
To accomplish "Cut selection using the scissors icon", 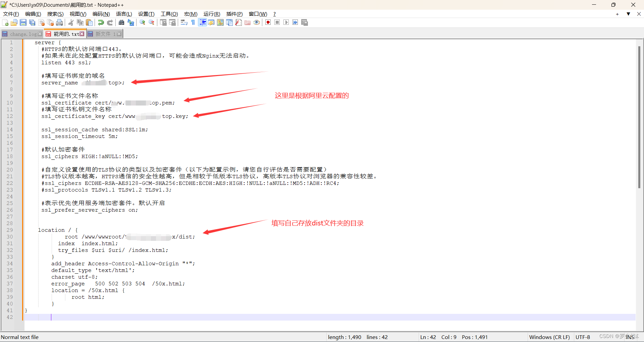I will click(71, 22).
